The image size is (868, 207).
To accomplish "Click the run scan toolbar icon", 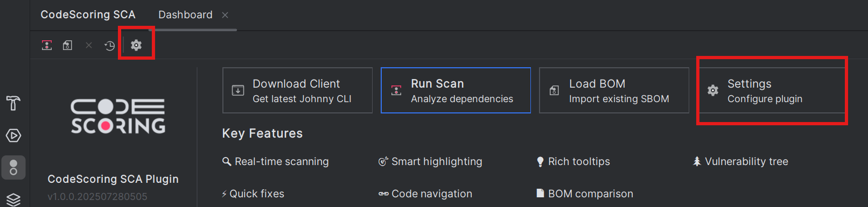I will 47,45.
